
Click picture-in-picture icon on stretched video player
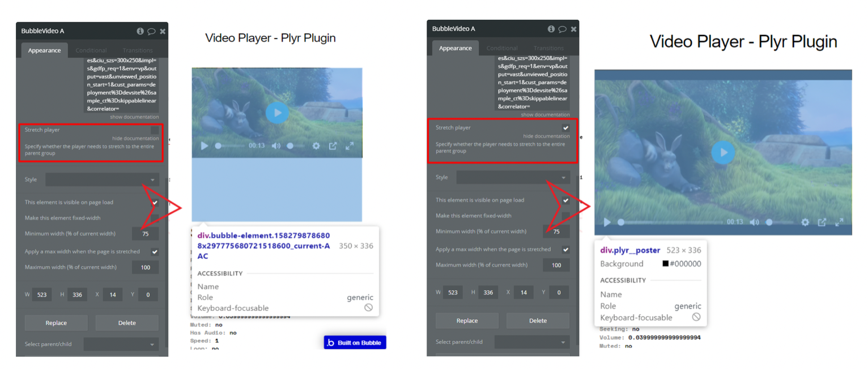coord(822,222)
